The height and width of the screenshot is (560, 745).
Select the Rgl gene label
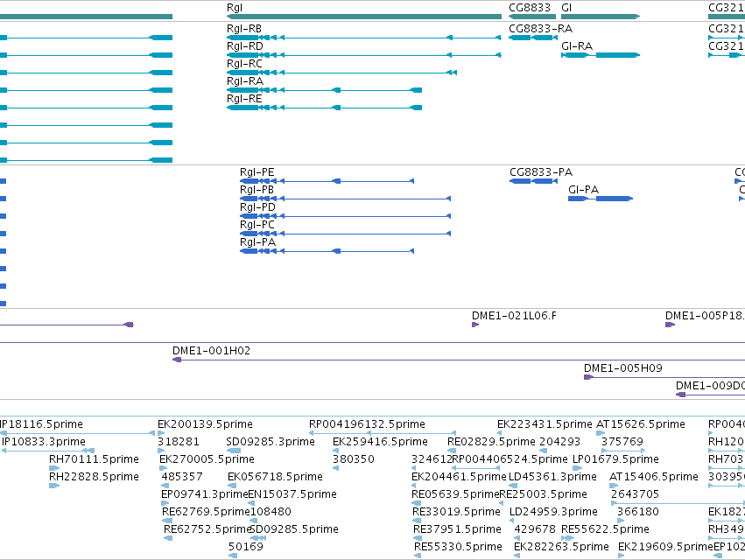tap(235, 8)
